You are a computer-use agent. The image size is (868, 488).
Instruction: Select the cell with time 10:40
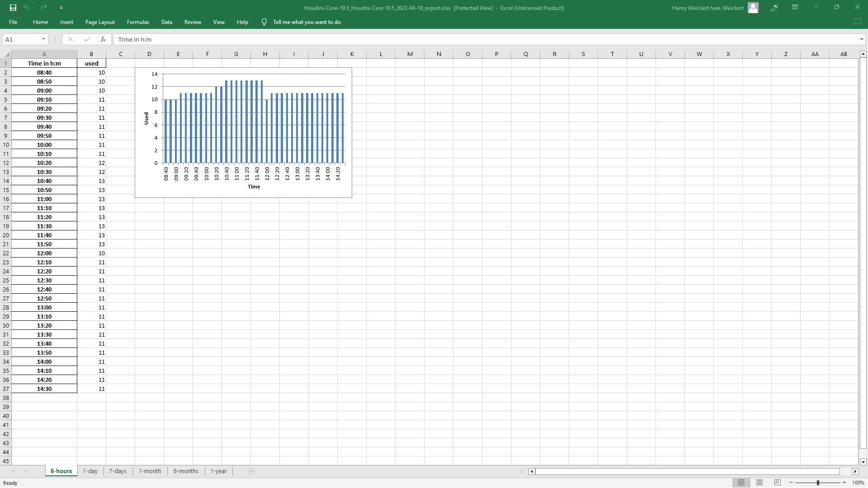tap(44, 181)
